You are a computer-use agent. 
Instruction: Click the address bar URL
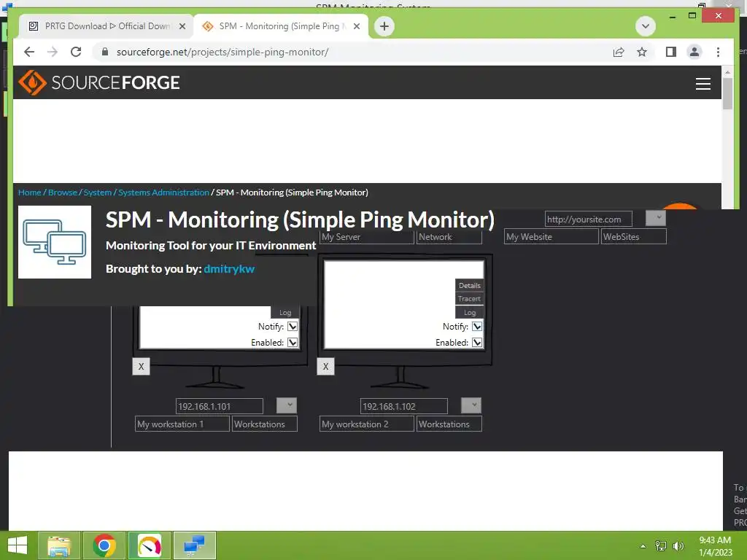pyautogui.click(x=222, y=52)
